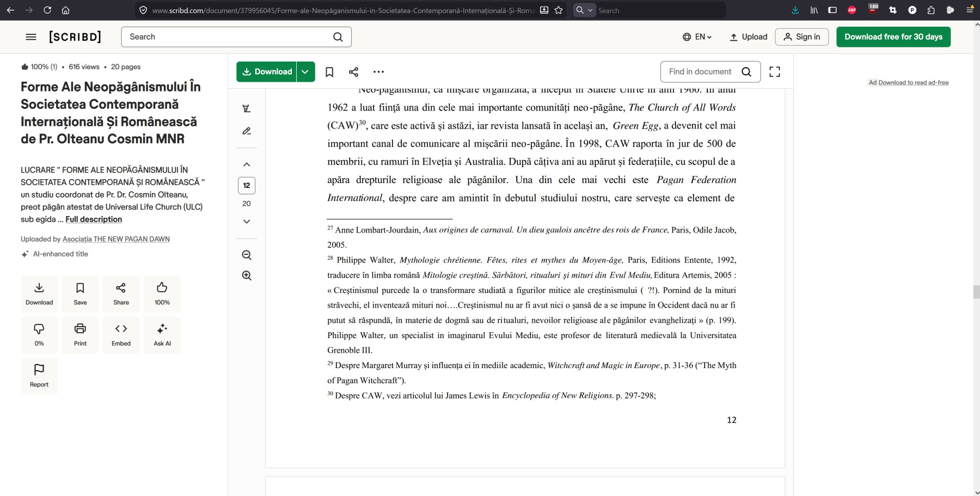Toggle thumbs up 100% rating
Screen dimensions: 980x496
[x=162, y=293]
